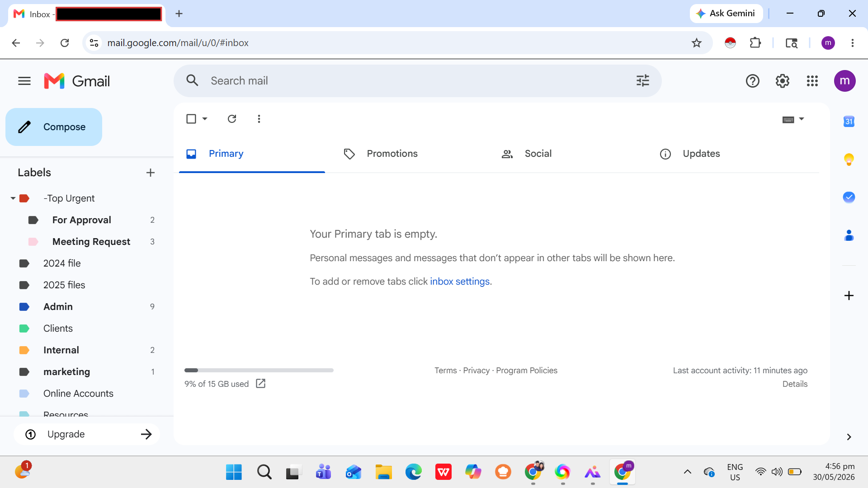Image resolution: width=868 pixels, height=488 pixels.
Task: Open input tools keyboard dropdown arrow
Action: [x=802, y=119]
